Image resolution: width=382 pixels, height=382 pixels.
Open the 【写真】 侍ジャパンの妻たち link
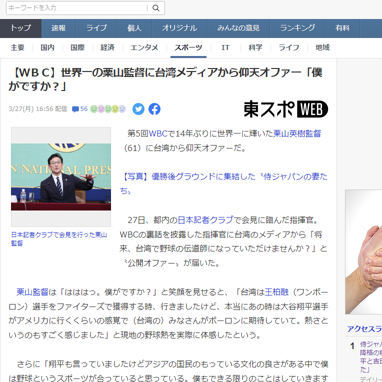224,184
